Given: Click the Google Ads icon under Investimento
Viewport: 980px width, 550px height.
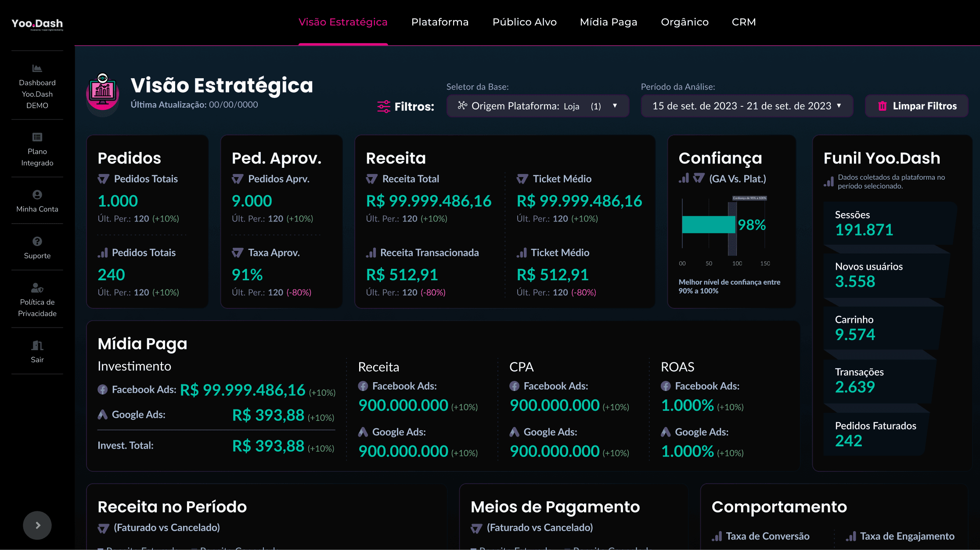Looking at the screenshot, I should (102, 414).
